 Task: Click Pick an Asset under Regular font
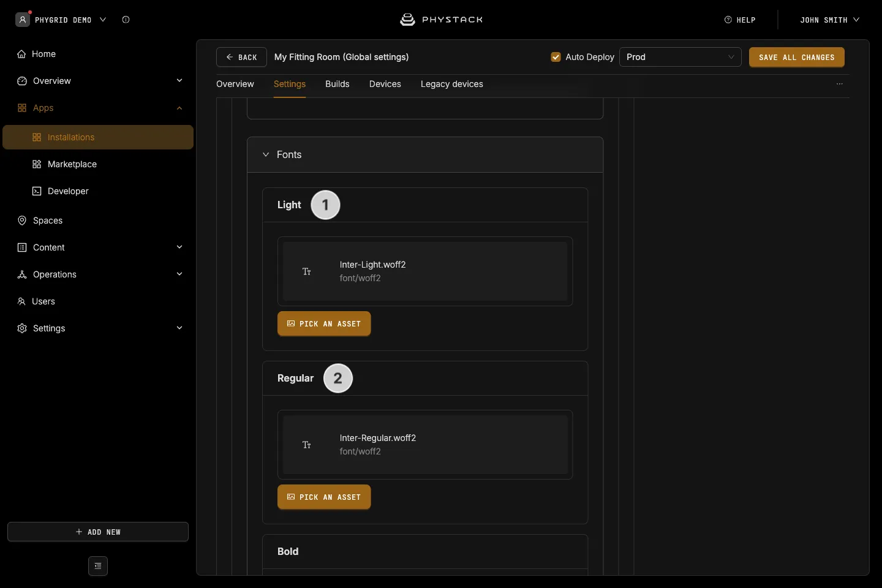pyautogui.click(x=324, y=497)
